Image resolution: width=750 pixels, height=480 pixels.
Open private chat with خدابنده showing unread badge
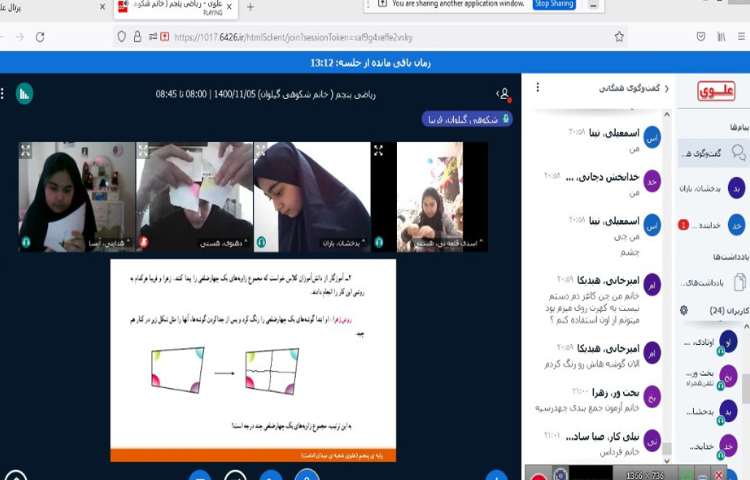click(x=713, y=225)
